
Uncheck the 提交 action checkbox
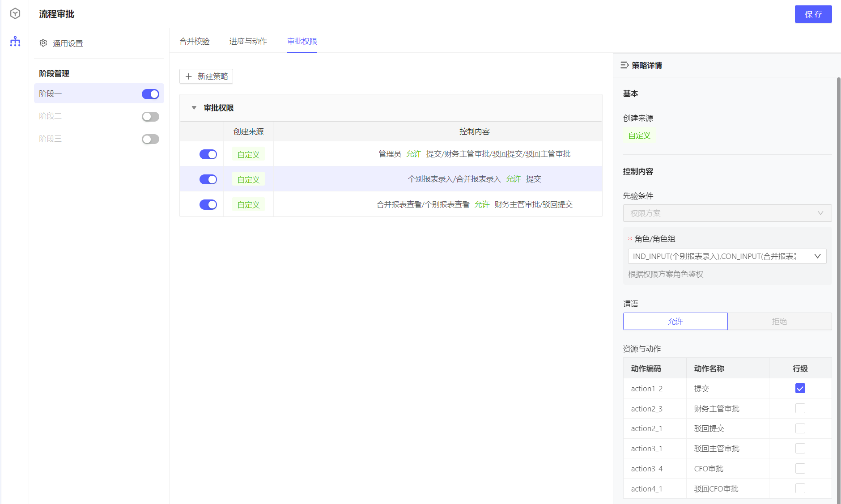tap(800, 388)
